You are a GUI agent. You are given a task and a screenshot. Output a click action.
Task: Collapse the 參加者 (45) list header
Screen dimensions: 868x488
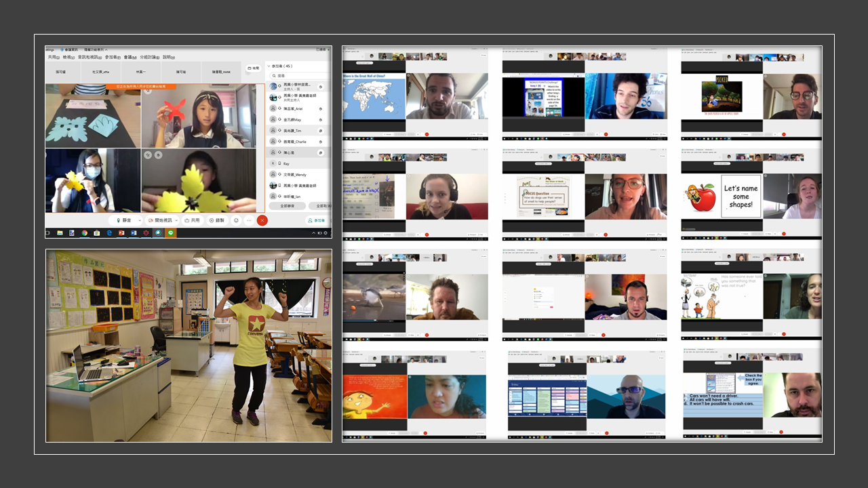tap(269, 66)
